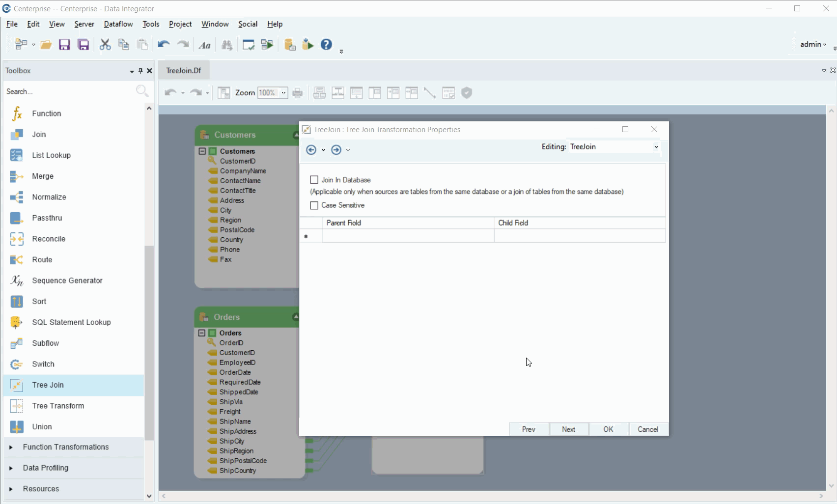Collapse the Customers tree node
839x504 pixels.
point(202,151)
